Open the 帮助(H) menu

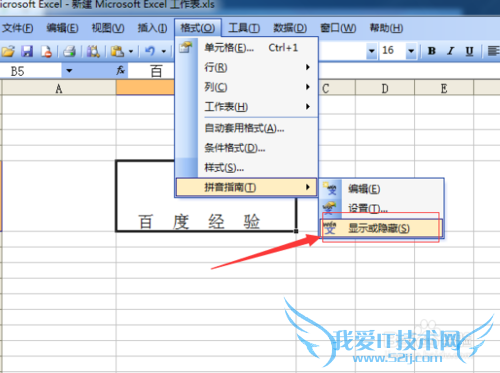[386, 28]
